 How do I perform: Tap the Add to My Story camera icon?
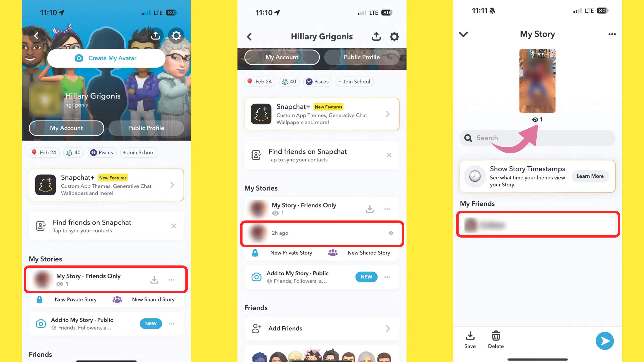41,323
